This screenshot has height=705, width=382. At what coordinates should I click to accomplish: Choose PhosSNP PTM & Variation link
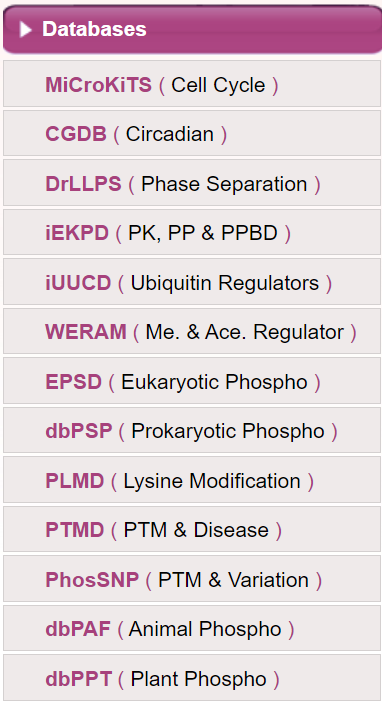(x=192, y=579)
